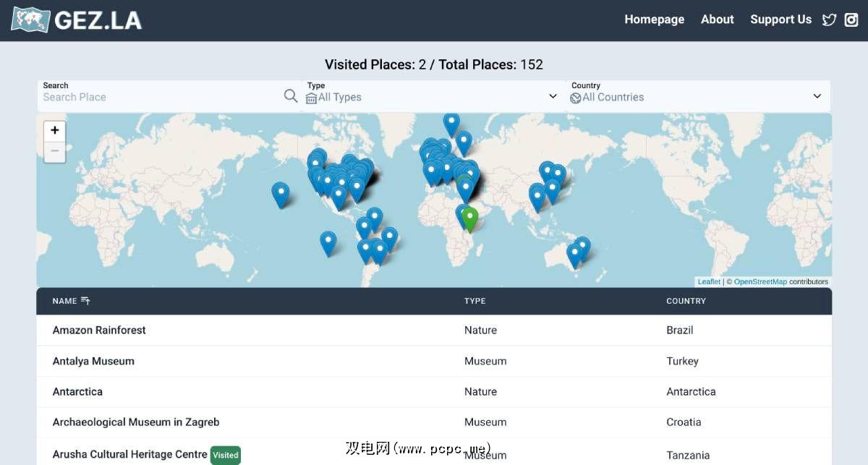The height and width of the screenshot is (465, 868).
Task: Select the Amazon Rainforest row
Action: coord(434,330)
